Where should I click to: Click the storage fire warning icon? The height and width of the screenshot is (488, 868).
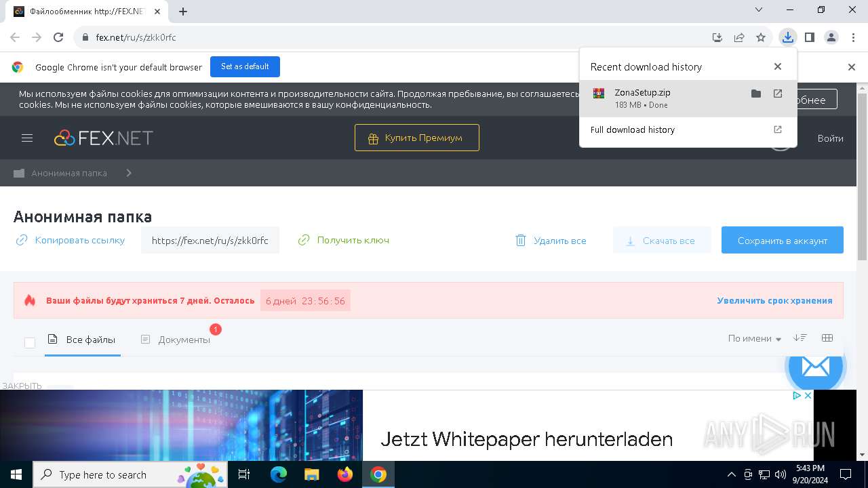coord(30,300)
